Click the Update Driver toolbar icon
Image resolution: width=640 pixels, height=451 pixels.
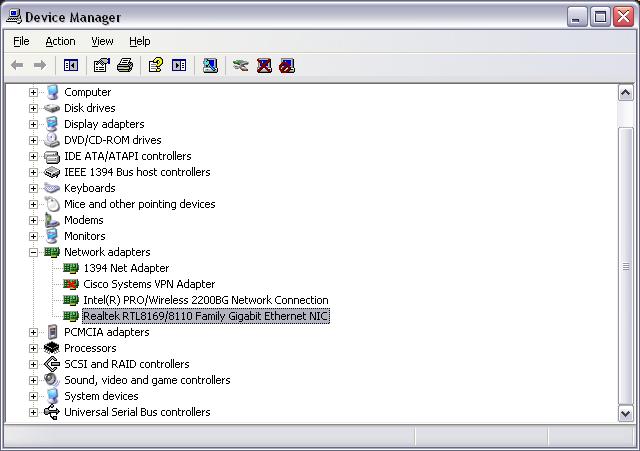click(241, 65)
